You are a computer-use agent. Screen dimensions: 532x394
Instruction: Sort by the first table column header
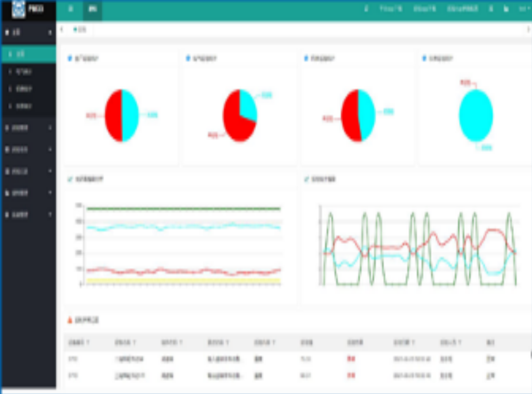79,342
